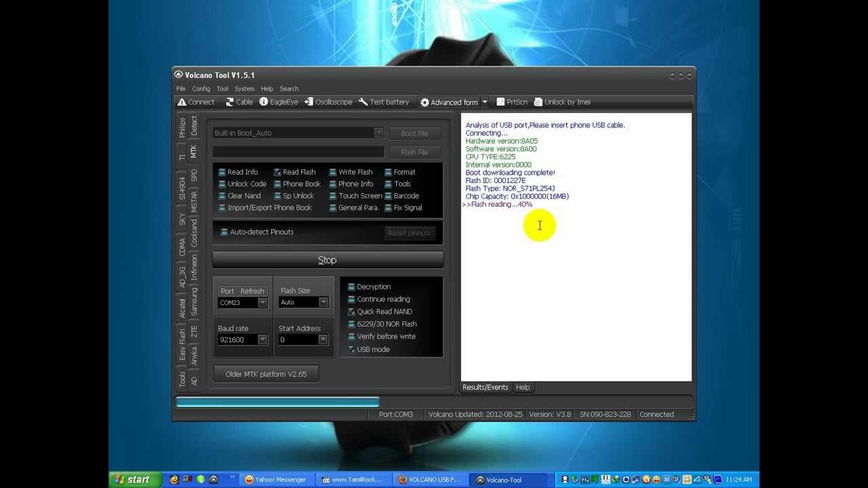Click the Advanced form gear icon

coord(425,102)
